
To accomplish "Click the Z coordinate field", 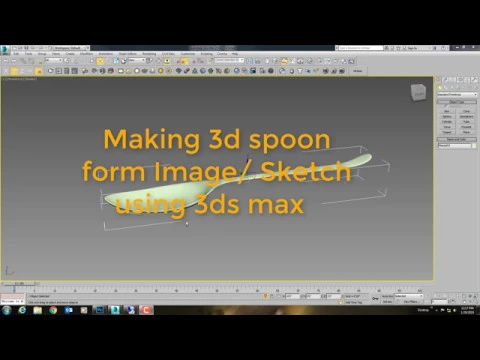I will coord(333,296).
